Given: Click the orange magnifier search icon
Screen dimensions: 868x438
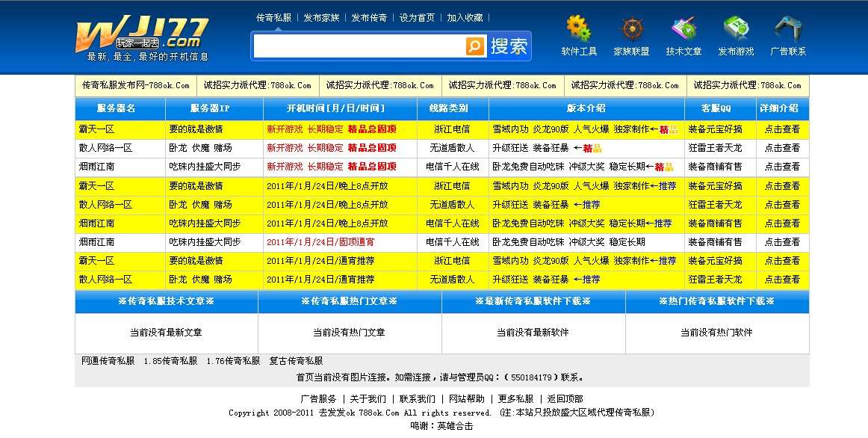Looking at the screenshot, I should coord(476,46).
